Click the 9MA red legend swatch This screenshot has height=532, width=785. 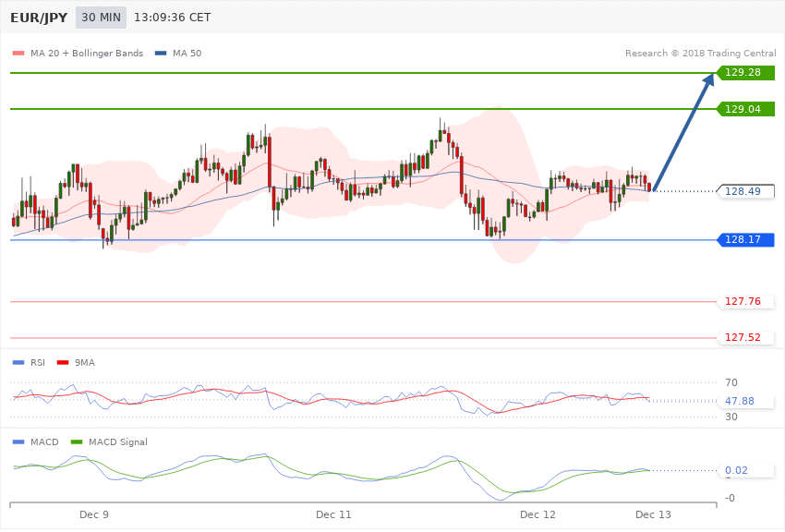click(63, 362)
